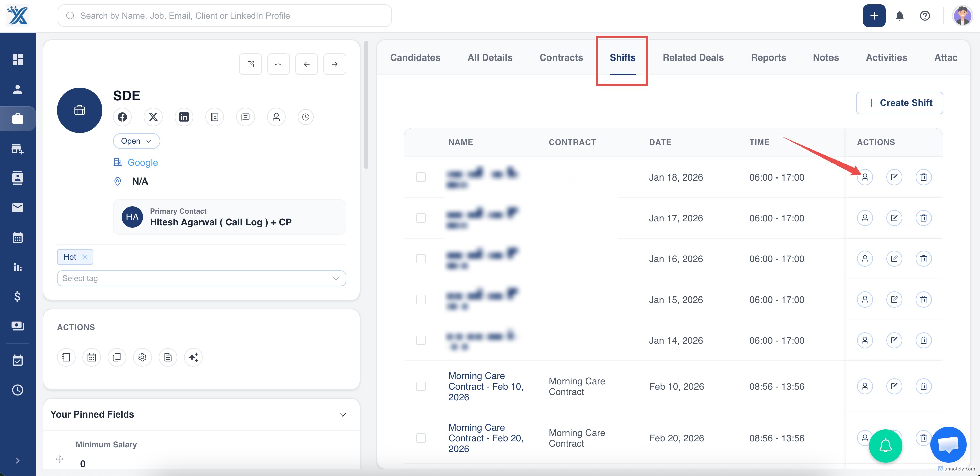Click the calendar icon in ACTIONS panel
The height and width of the screenshot is (476, 980).
coord(91,357)
